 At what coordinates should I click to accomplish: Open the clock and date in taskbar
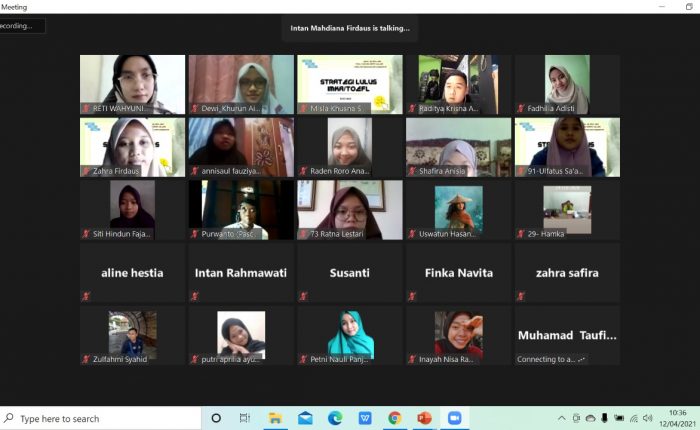(678, 418)
